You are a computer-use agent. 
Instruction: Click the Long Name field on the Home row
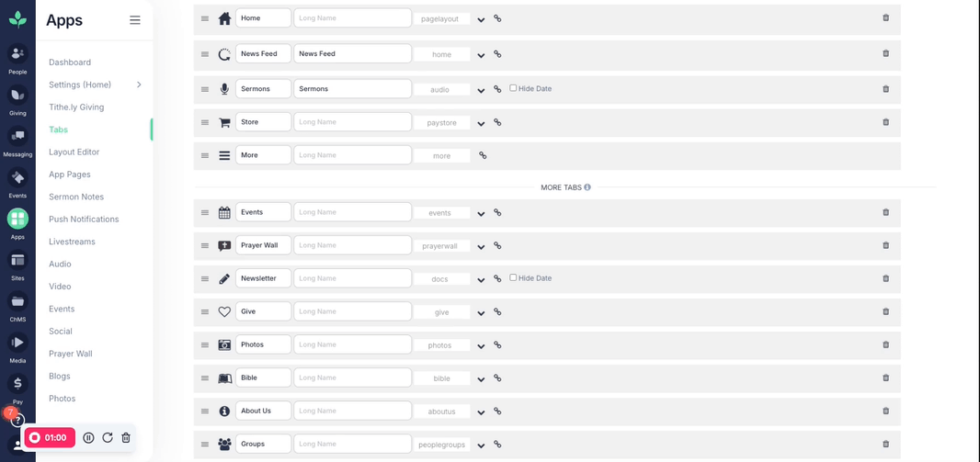coord(352,18)
